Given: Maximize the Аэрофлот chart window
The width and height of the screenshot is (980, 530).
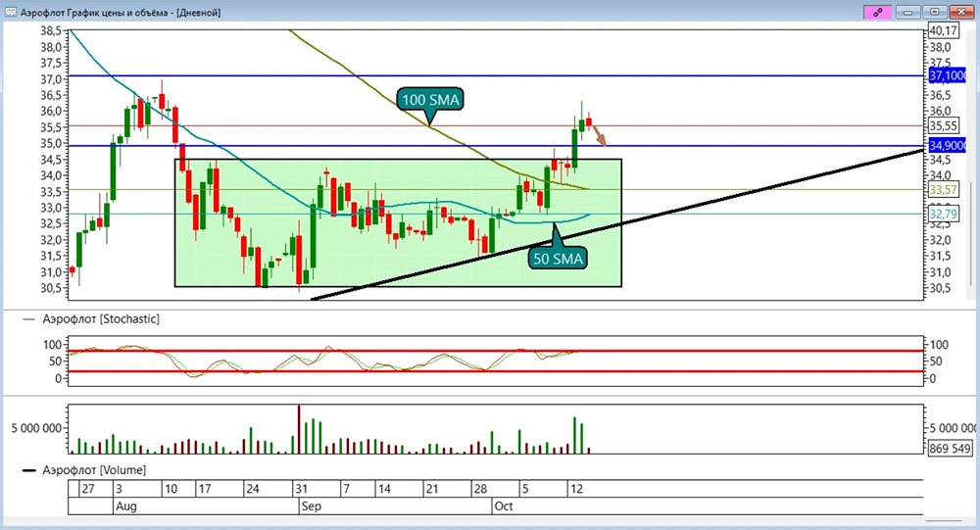Looking at the screenshot, I should (x=934, y=12).
